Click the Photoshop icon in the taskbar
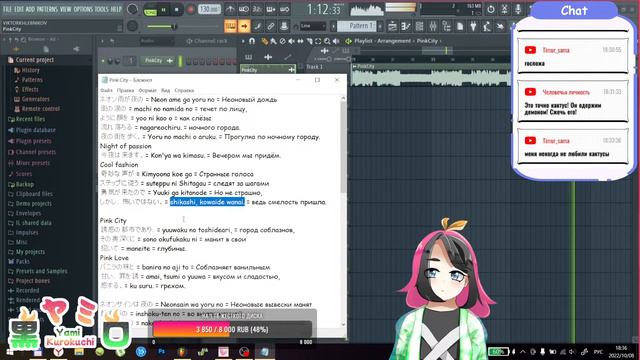The image size is (640, 360). pyautogui.click(x=162, y=352)
